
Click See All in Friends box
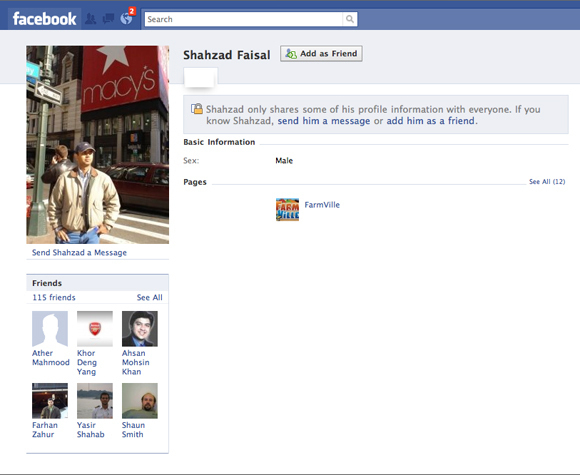point(149,297)
